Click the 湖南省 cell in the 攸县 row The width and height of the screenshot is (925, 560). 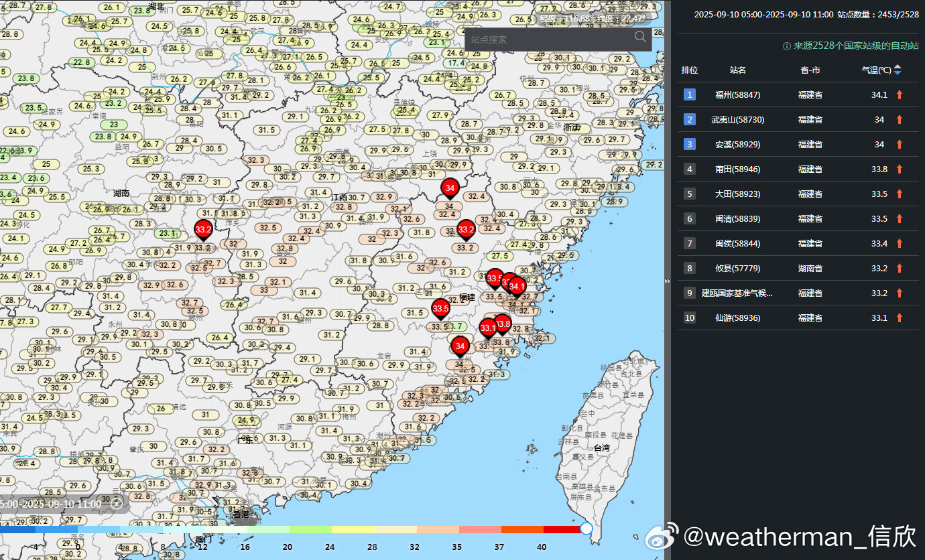810,268
